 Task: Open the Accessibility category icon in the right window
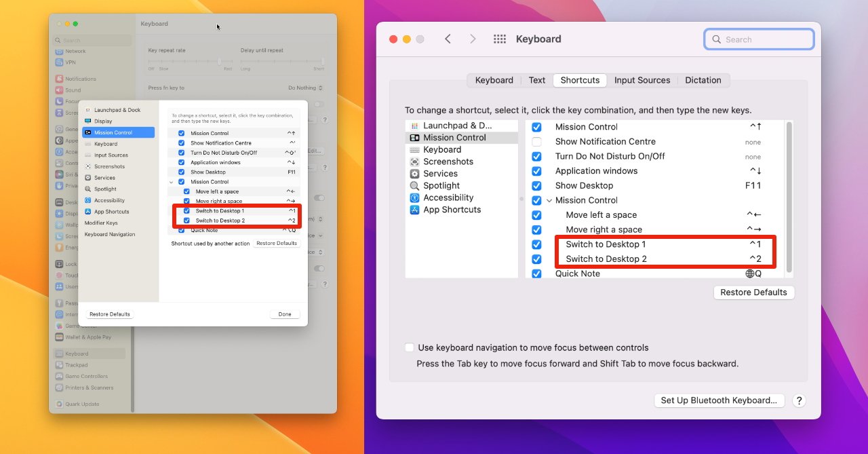click(x=415, y=198)
